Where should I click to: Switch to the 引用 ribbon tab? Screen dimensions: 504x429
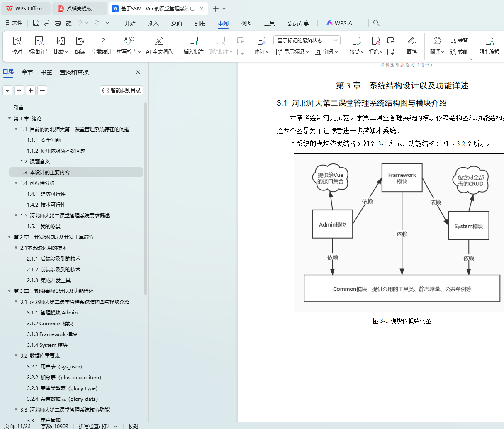200,23
